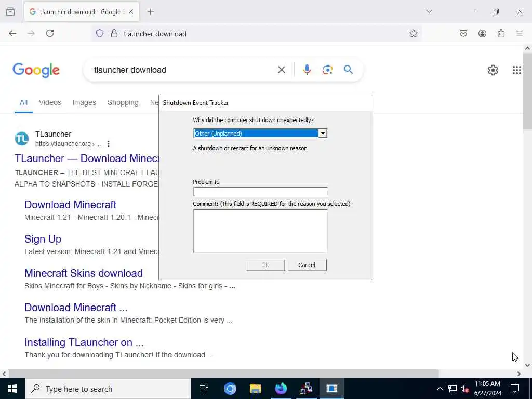The image size is (532, 399).
Task: Open File Explorer from the taskbar
Action: click(x=255, y=389)
